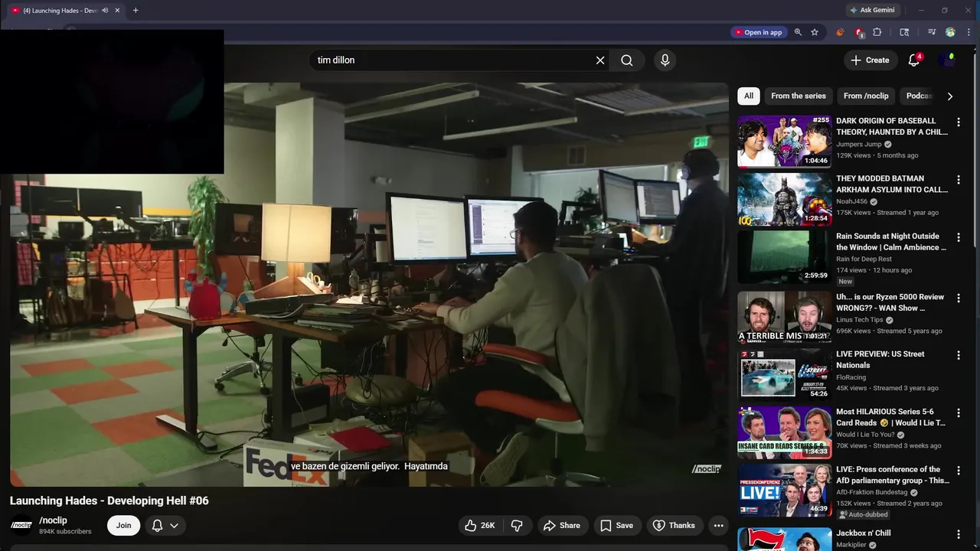
Task: Open options for Jackbox n' Chill video
Action: [958, 535]
